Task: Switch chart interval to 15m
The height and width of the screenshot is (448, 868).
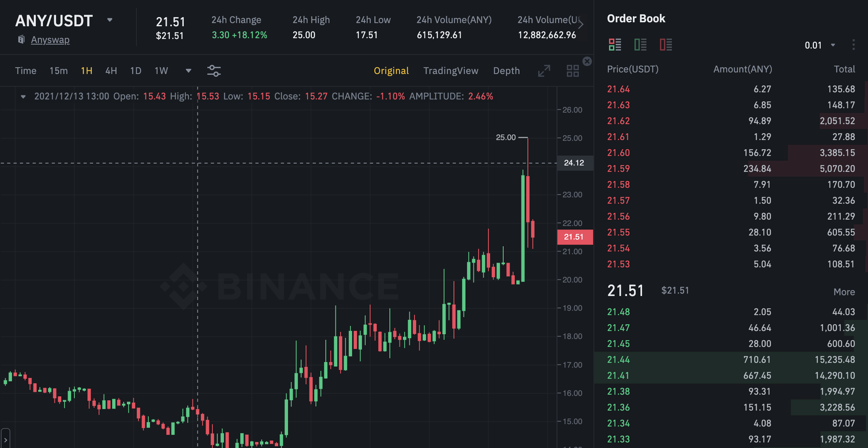Action: pos(58,71)
